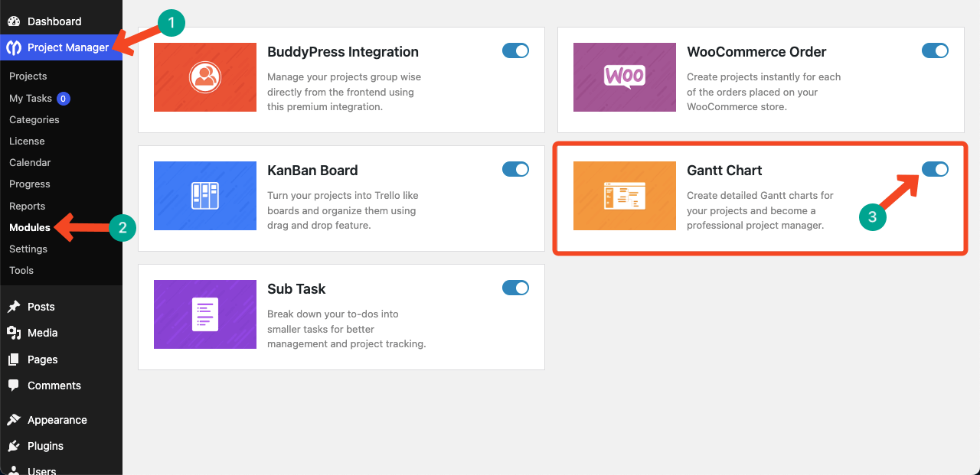Screen dimensions: 980x475
Task: Open Settings submenu item
Action: click(x=28, y=249)
